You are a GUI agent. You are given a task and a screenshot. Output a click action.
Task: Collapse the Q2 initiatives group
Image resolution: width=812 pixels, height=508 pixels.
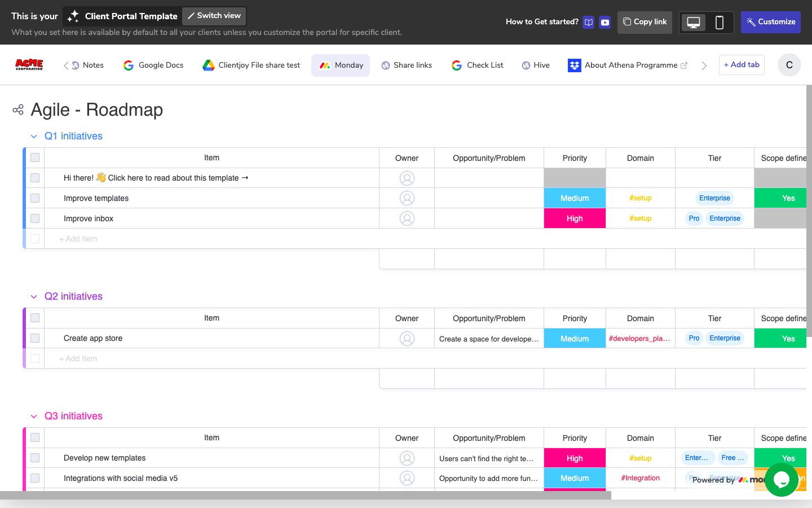pyautogui.click(x=34, y=296)
